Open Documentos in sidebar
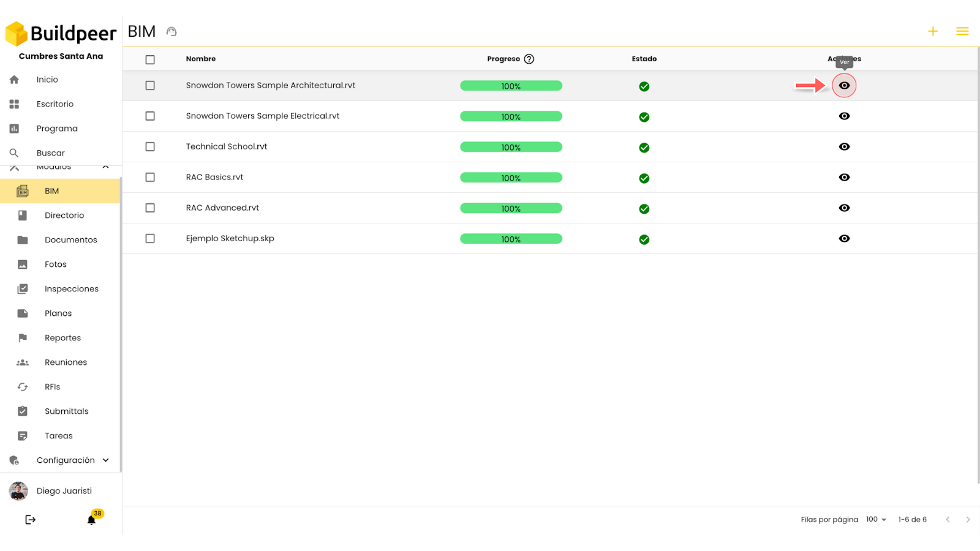Viewport: 980px width, 551px height. pos(71,240)
